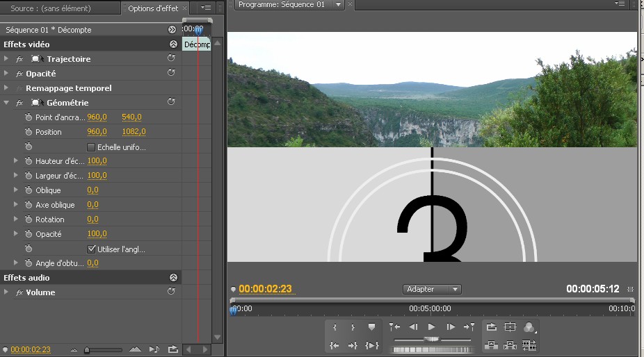Screen dimensions: 644x357
Task: Select the Trajectoire transform icon
Action: coord(38,58)
